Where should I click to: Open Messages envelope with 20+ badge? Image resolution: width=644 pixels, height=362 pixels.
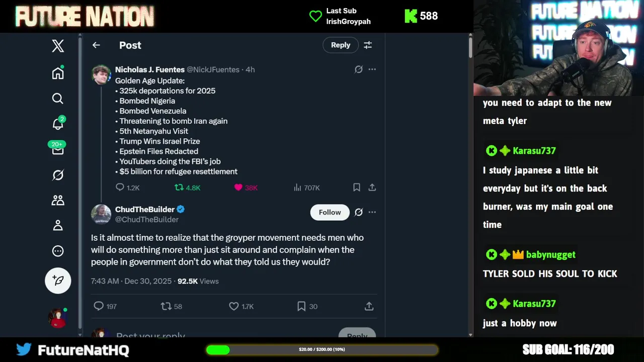point(57,148)
